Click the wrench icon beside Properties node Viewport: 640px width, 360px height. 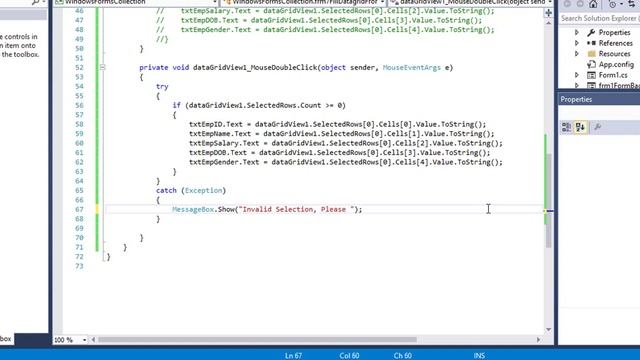pos(591,32)
